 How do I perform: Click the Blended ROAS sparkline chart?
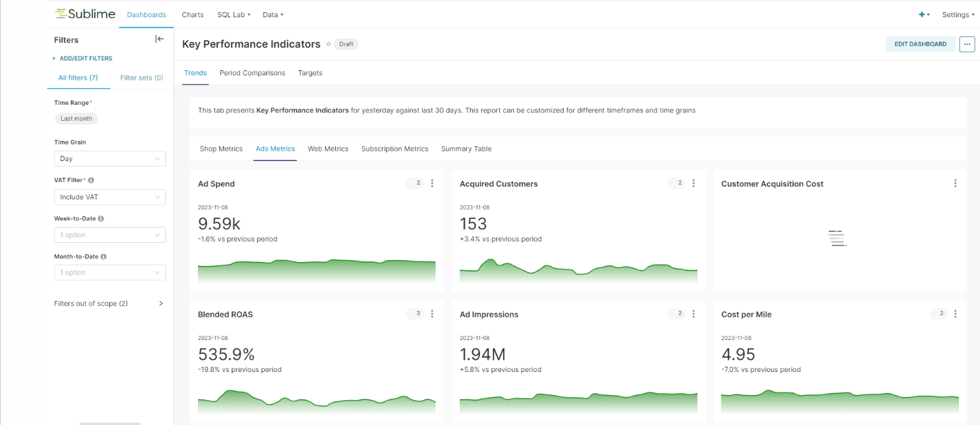[x=317, y=401]
